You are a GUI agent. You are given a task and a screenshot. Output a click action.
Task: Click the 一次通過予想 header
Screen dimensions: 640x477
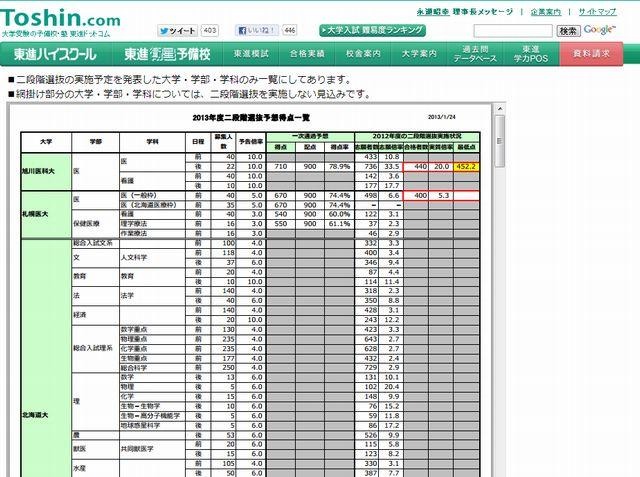tap(310, 137)
